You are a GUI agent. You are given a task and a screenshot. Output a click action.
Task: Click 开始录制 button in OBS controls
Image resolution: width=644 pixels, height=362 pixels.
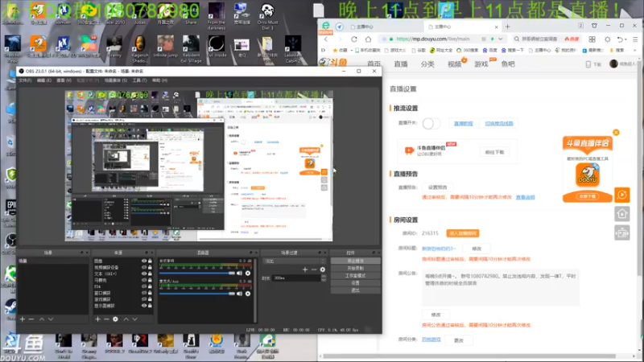(355, 268)
